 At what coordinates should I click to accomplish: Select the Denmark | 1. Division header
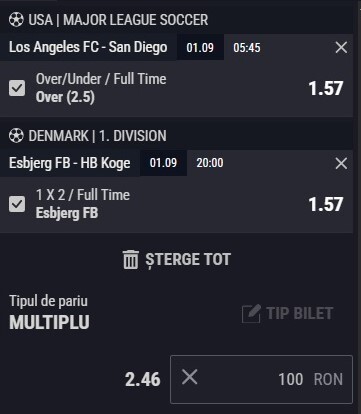[97, 136]
